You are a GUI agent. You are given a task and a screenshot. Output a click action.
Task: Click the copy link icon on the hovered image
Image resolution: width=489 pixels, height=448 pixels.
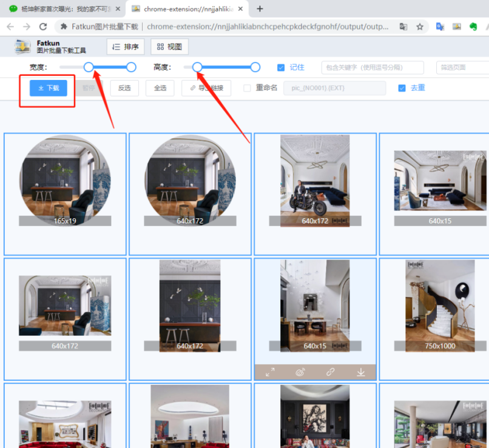pyautogui.click(x=330, y=372)
